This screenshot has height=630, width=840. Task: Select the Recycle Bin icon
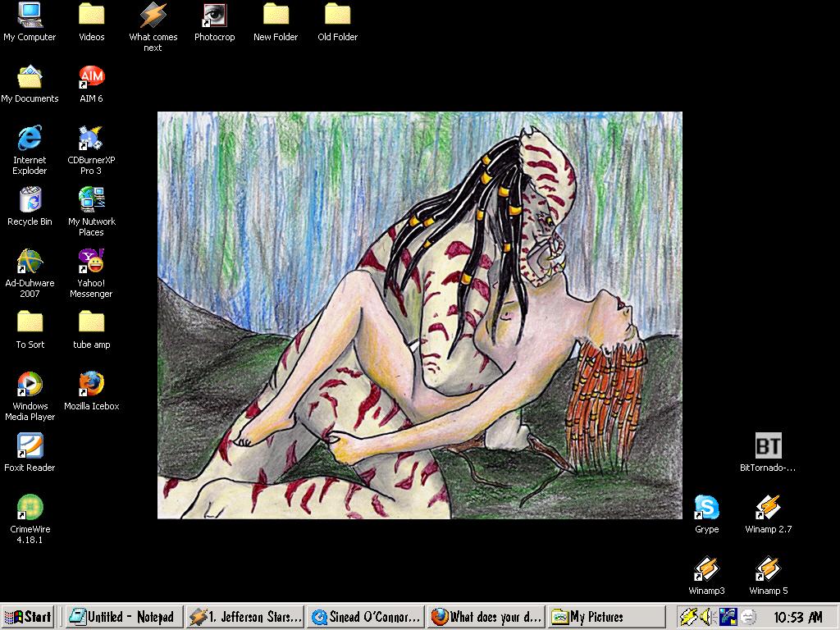coord(30,199)
